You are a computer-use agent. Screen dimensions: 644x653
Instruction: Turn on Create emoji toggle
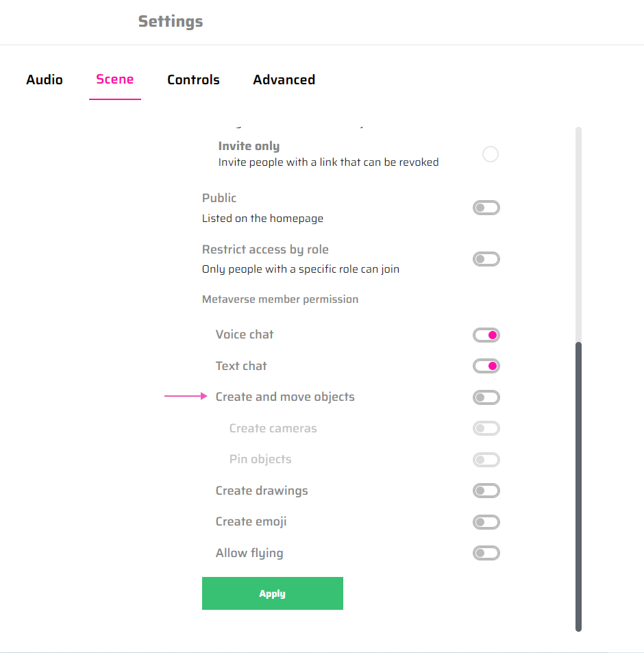[486, 522]
